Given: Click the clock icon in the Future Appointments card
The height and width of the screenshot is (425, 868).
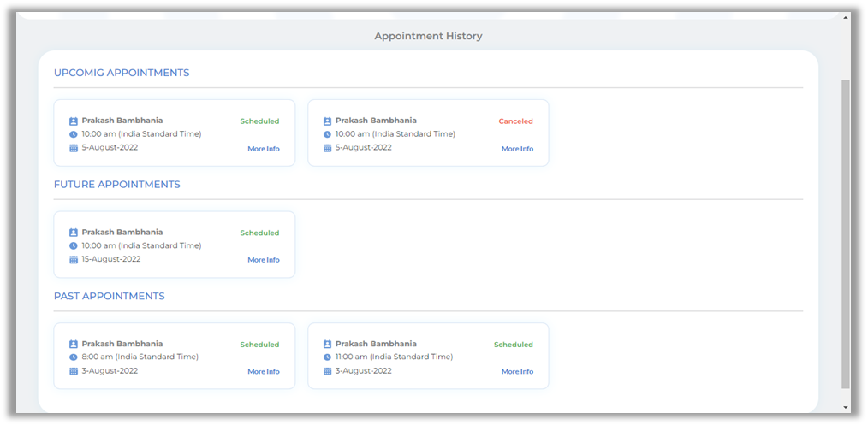Looking at the screenshot, I should click(74, 246).
